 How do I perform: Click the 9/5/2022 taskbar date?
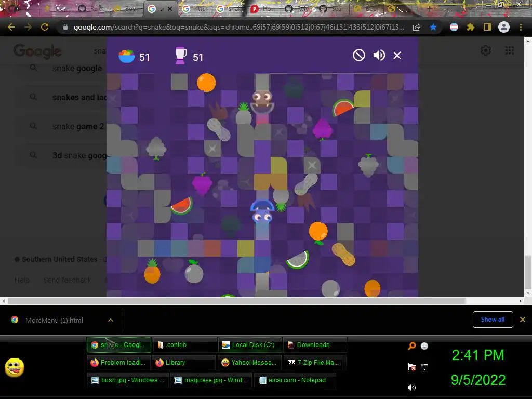tap(478, 380)
